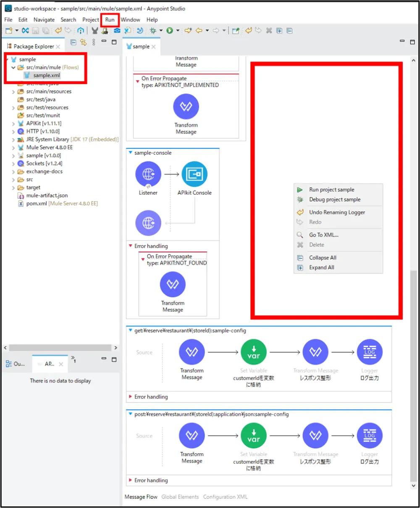Open the Project menu
The image size is (420, 508).
(x=91, y=20)
